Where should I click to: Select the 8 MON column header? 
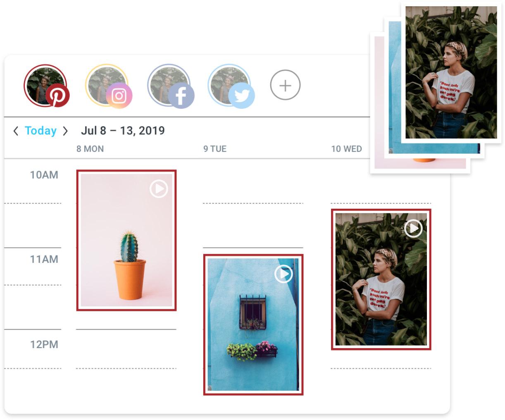[90, 149]
